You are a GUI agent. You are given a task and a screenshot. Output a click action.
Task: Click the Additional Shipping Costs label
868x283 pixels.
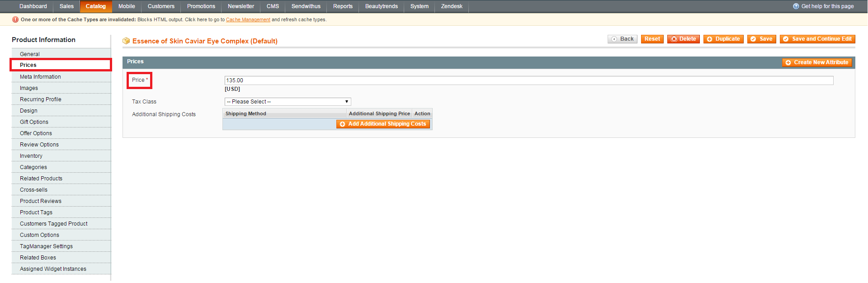[x=164, y=114]
